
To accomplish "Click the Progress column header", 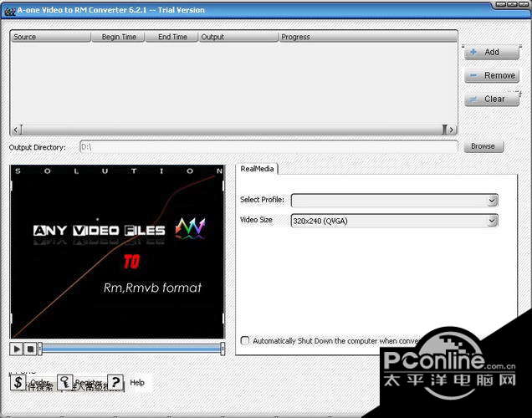I will click(368, 37).
